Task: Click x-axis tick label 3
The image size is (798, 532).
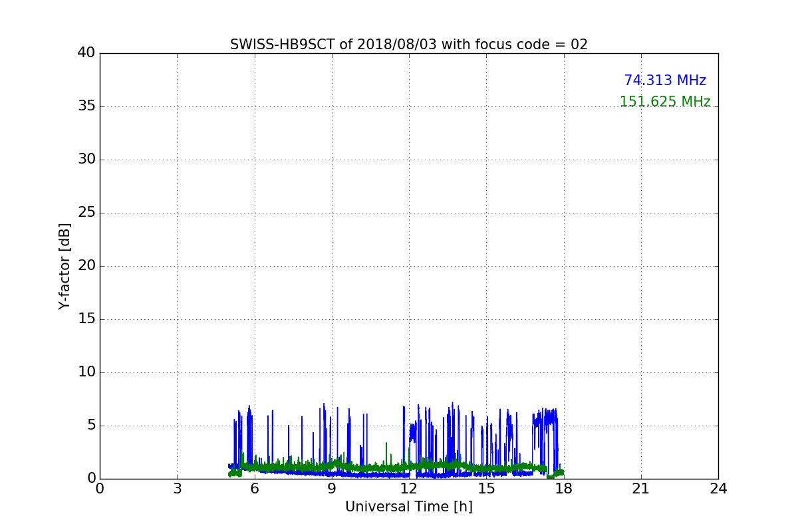Action: [x=177, y=489]
